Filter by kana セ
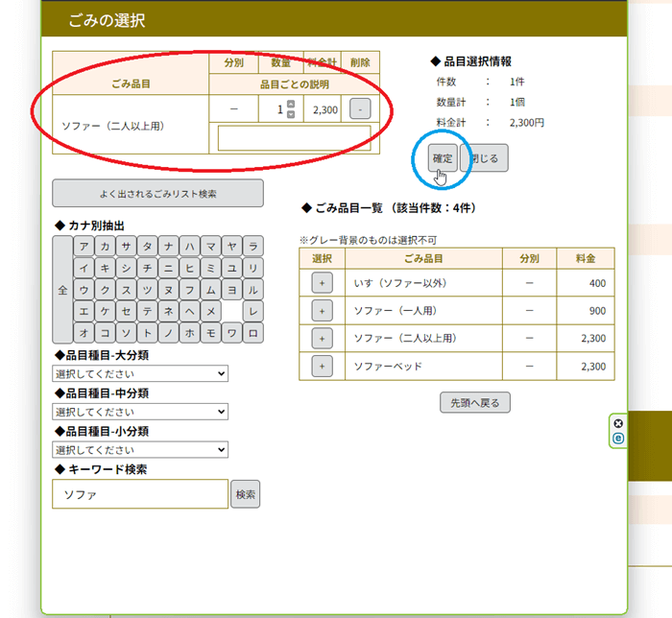Screen dimensions: 672x618 126,311
